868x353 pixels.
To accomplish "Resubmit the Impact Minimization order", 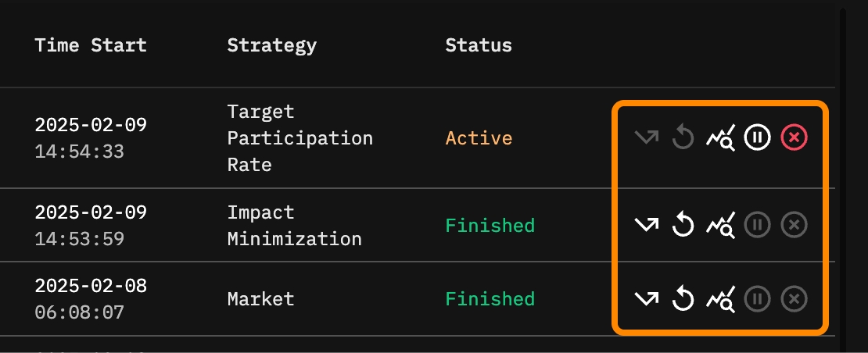I will point(683,226).
